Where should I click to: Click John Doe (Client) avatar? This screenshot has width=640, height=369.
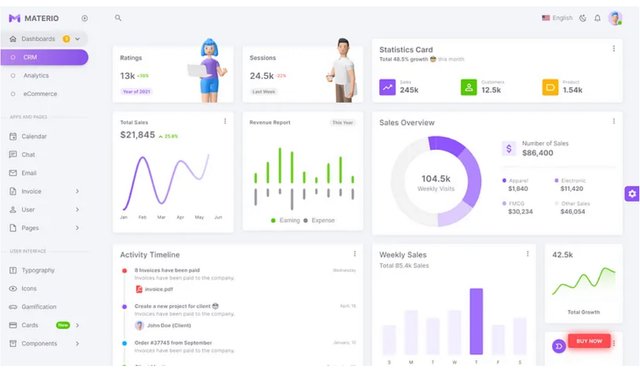click(x=140, y=325)
